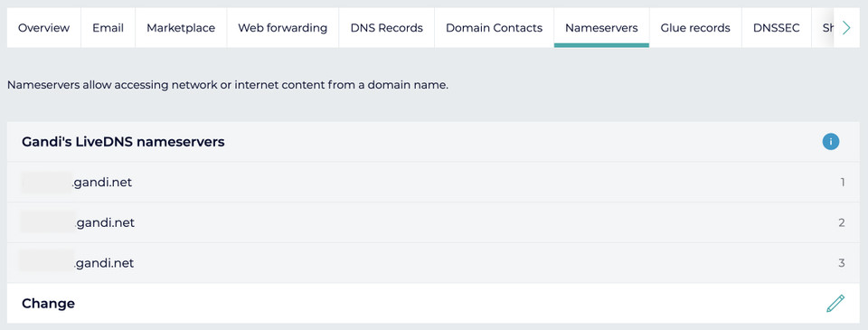
Task: Click the blue info icon beside LiveDNS nameservers
Action: 830,142
